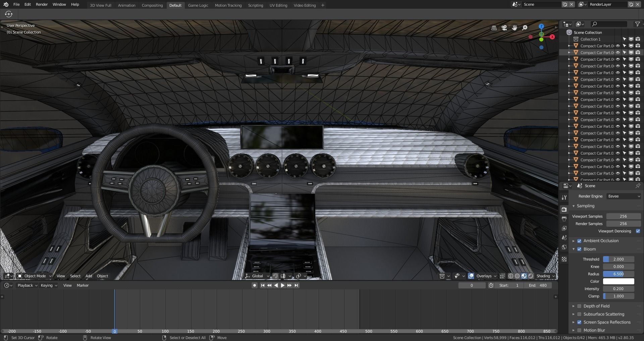The image size is (644, 341).
Task: Toggle use preview range clock icon
Action: [491, 285]
